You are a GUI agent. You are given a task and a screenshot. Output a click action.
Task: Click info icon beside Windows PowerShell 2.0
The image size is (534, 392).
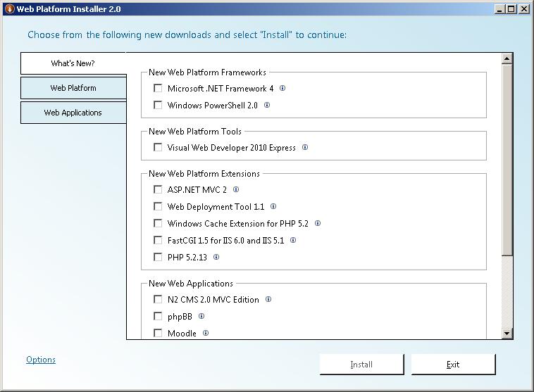(267, 106)
